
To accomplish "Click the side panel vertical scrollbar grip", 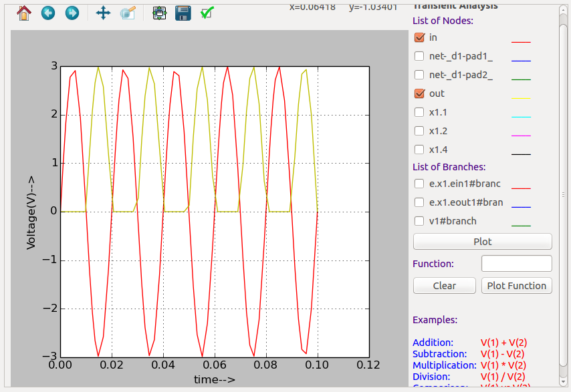I will click(x=564, y=194).
